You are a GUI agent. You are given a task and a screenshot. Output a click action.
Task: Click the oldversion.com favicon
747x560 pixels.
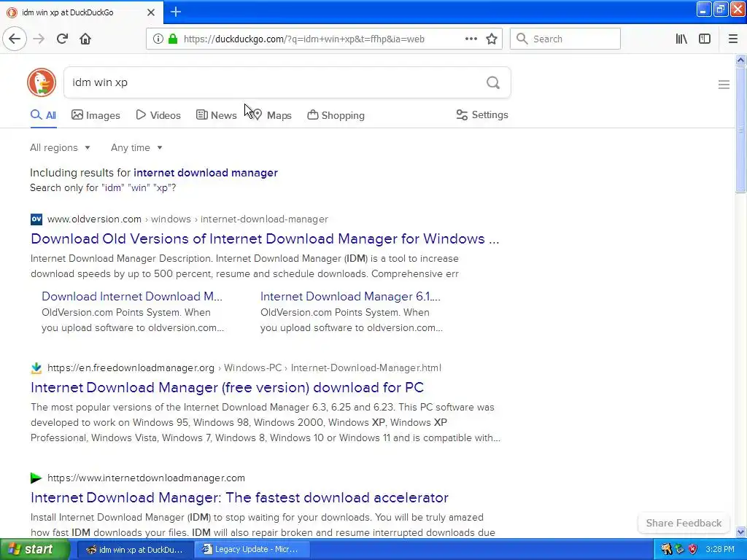point(36,219)
